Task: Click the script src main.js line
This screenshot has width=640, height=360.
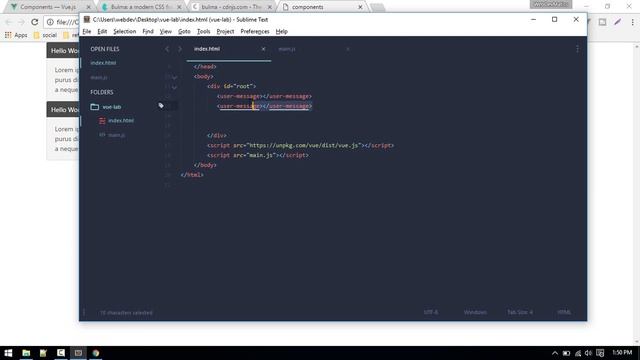Action: click(x=258, y=155)
